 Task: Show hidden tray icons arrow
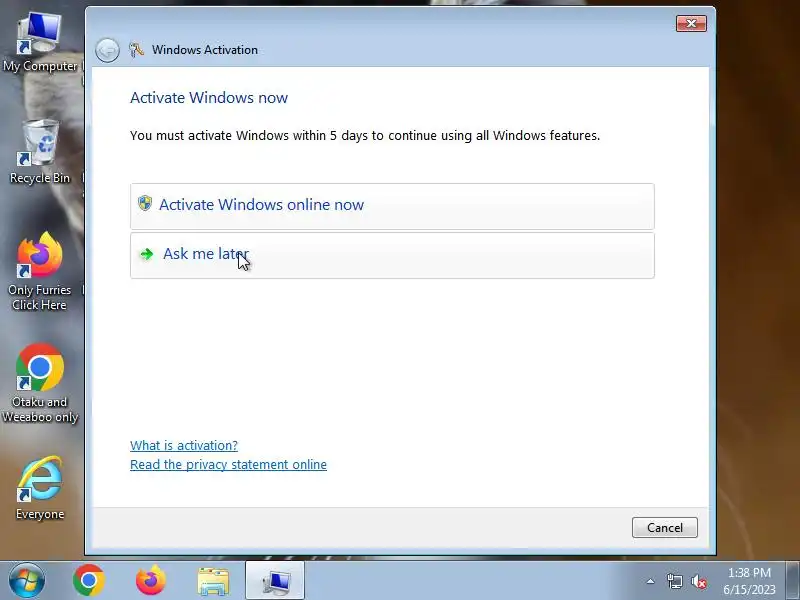[650, 581]
